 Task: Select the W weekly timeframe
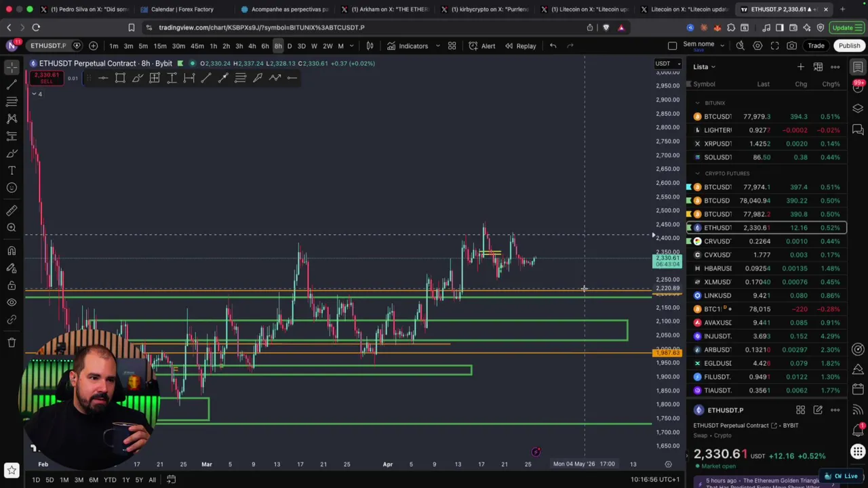314,45
